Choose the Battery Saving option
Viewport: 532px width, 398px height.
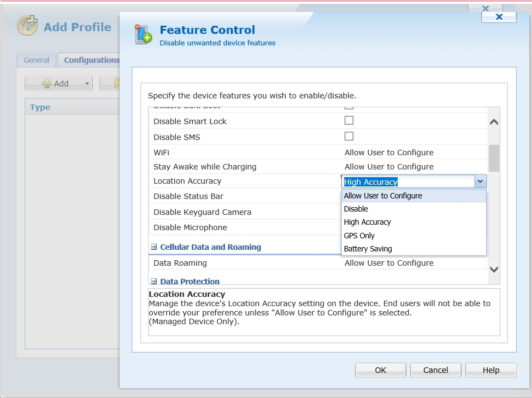click(368, 249)
